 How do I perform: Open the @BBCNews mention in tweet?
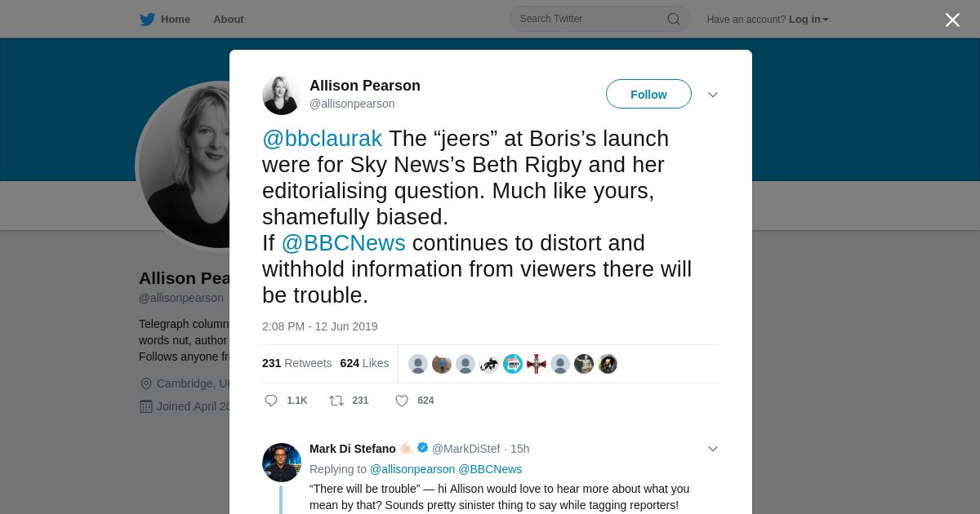[343, 243]
